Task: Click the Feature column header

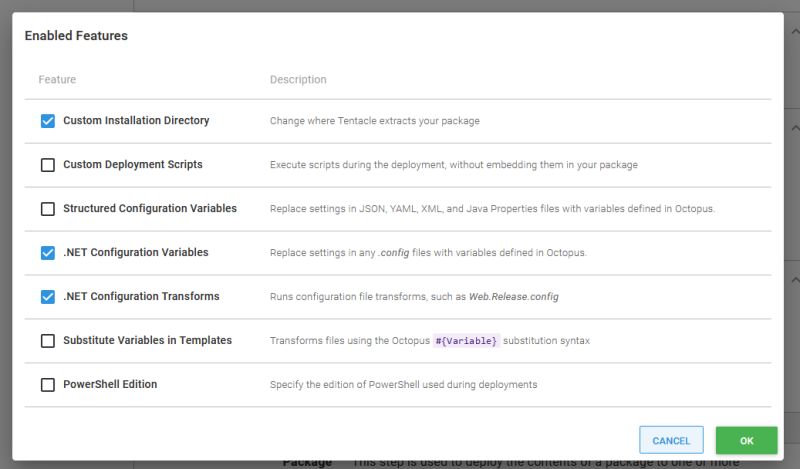Action: point(57,80)
